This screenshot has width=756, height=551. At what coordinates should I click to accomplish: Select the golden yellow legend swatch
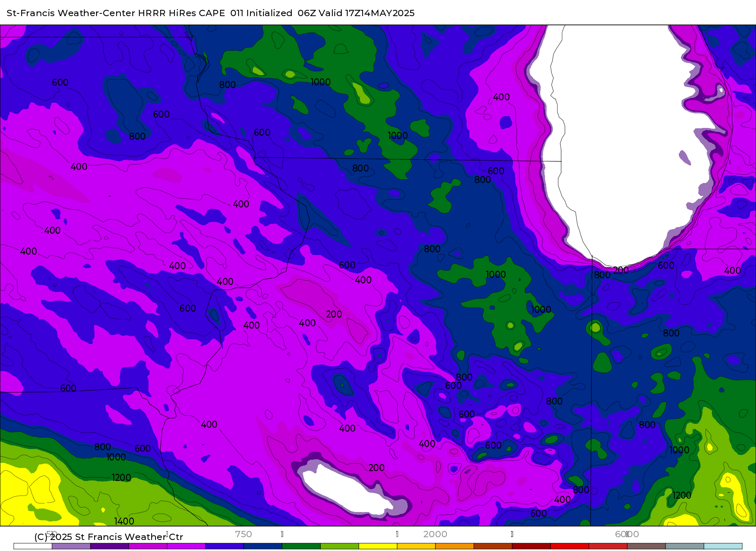coord(416,546)
